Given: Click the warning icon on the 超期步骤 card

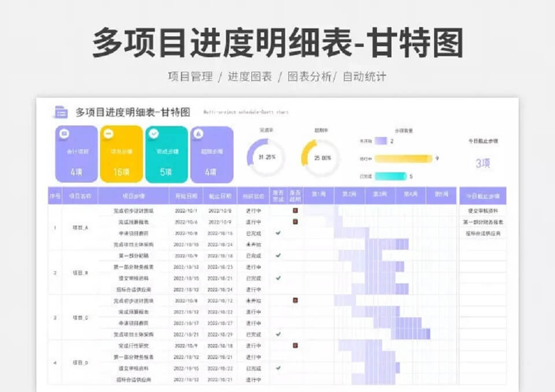Looking at the screenshot, I should pos(198,134).
